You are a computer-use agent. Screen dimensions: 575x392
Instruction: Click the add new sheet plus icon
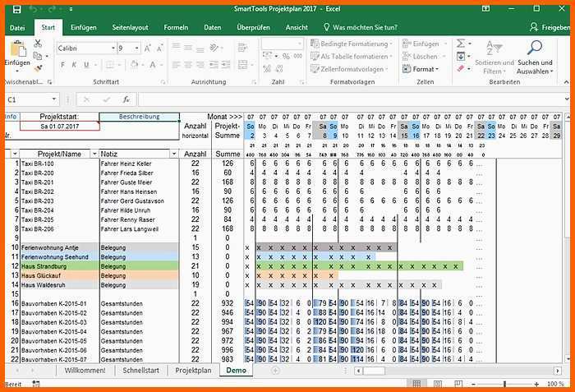click(275, 371)
